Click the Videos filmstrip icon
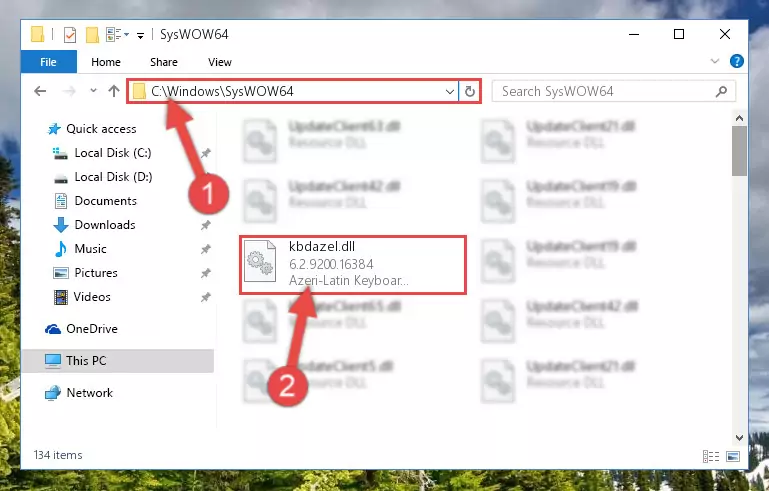This screenshot has height=491, width=769. pos(60,297)
